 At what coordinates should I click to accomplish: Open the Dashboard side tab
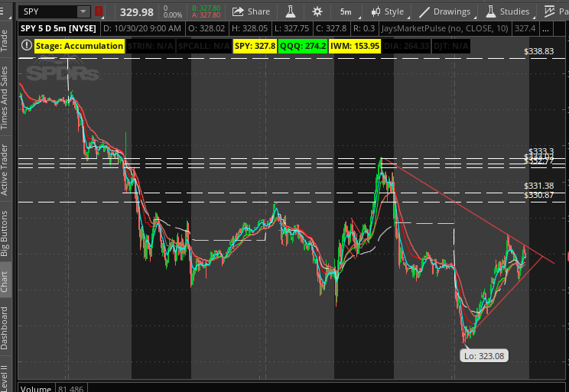(4, 328)
